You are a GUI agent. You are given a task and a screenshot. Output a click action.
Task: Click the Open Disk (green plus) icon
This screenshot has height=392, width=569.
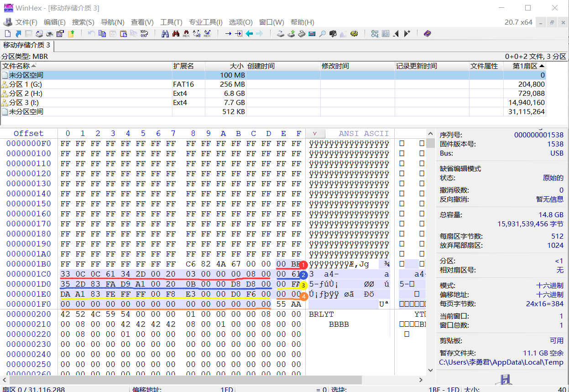(291, 34)
